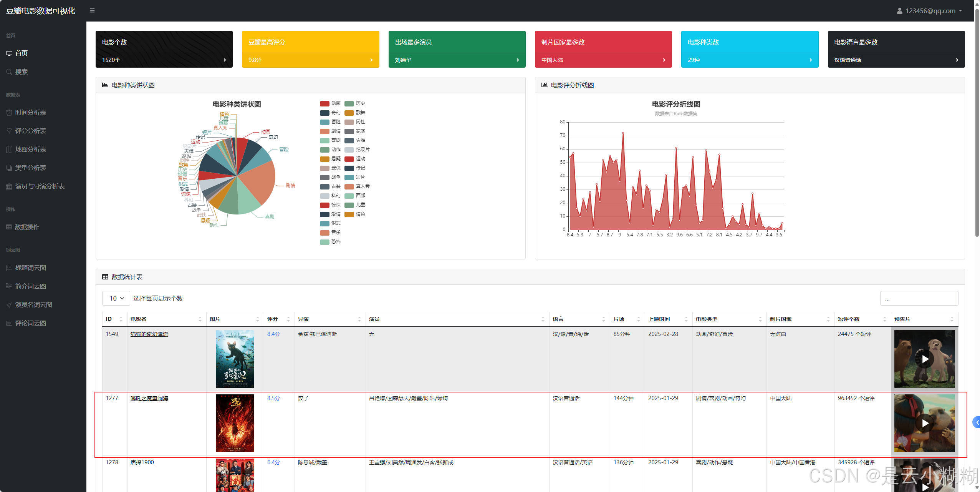
Task: Open the 唐探1900 movie link
Action: pos(142,462)
